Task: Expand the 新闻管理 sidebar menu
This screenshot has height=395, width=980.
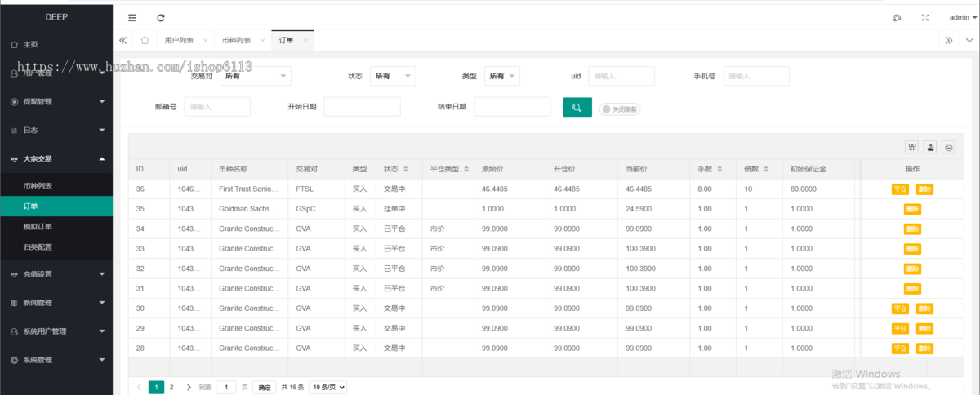Action: (x=56, y=303)
